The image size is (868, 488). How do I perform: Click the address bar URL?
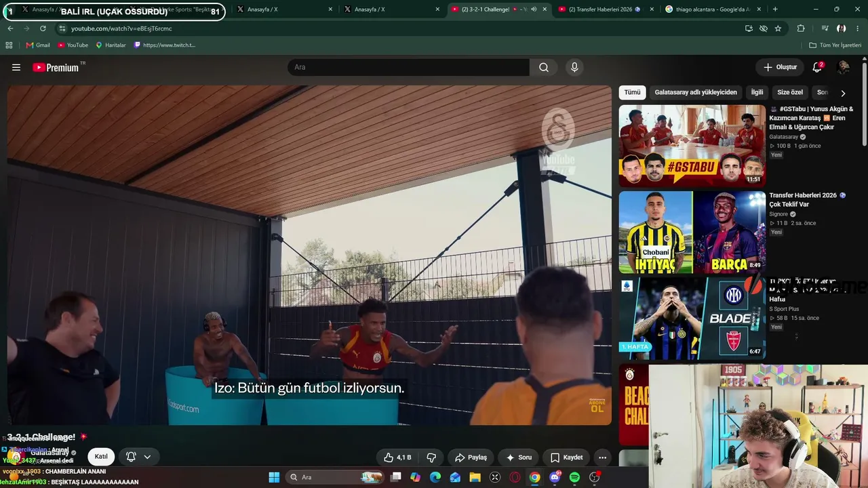click(x=121, y=28)
